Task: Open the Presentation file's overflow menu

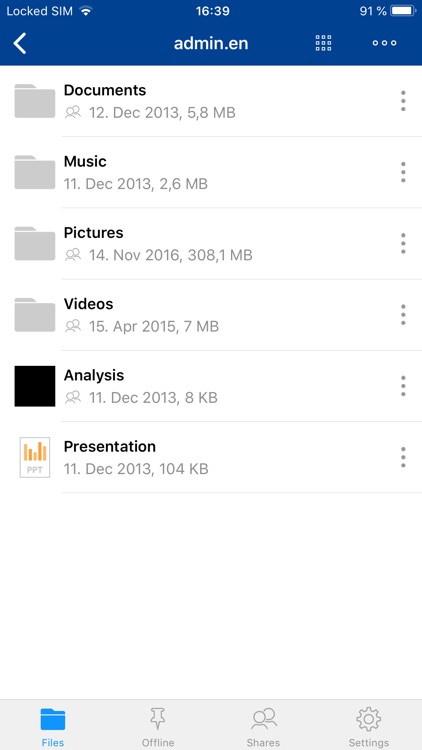Action: (x=403, y=457)
